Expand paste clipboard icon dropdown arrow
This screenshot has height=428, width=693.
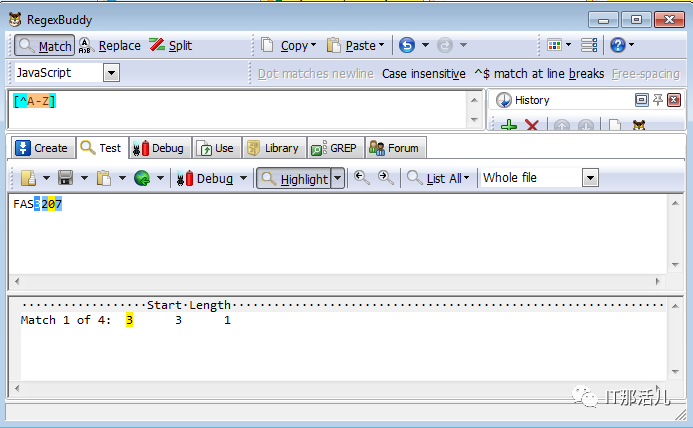[x=122, y=178]
